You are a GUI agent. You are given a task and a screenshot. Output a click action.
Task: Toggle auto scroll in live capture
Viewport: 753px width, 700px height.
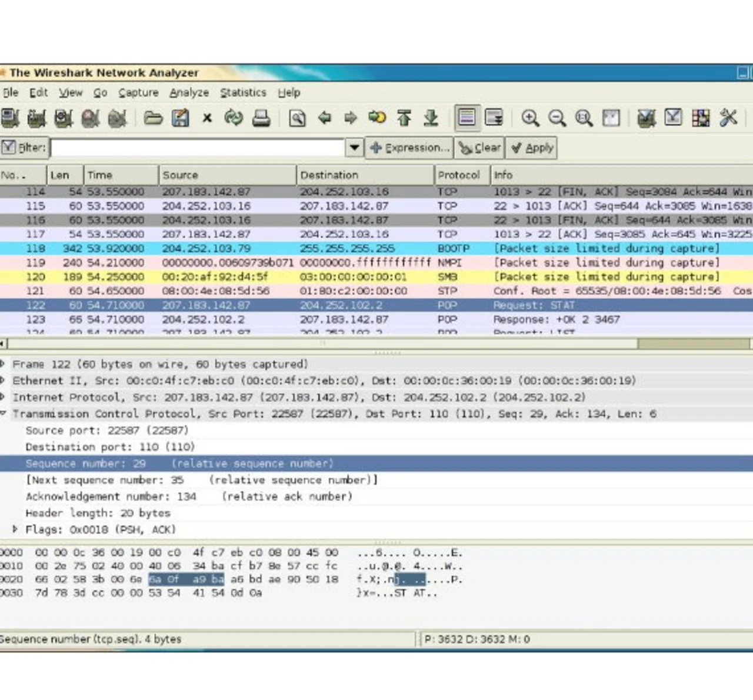click(x=494, y=118)
